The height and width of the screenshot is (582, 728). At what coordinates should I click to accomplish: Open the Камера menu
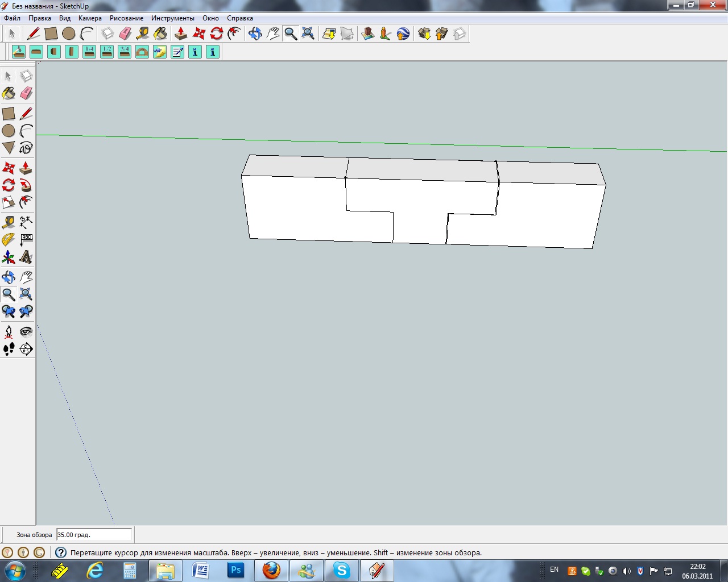90,18
